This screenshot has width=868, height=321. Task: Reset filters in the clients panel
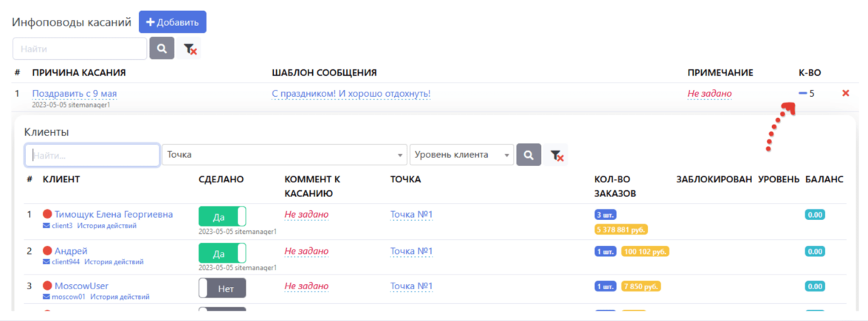[557, 156]
